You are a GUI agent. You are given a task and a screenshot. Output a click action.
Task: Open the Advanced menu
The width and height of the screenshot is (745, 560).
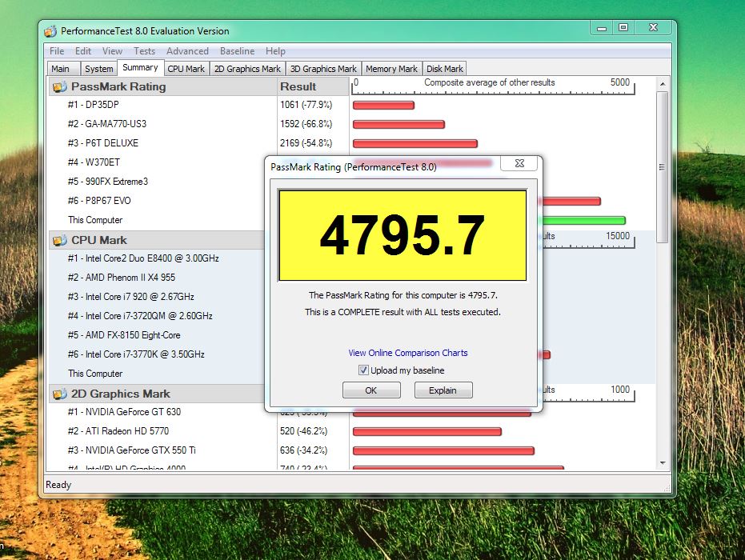[x=187, y=51]
